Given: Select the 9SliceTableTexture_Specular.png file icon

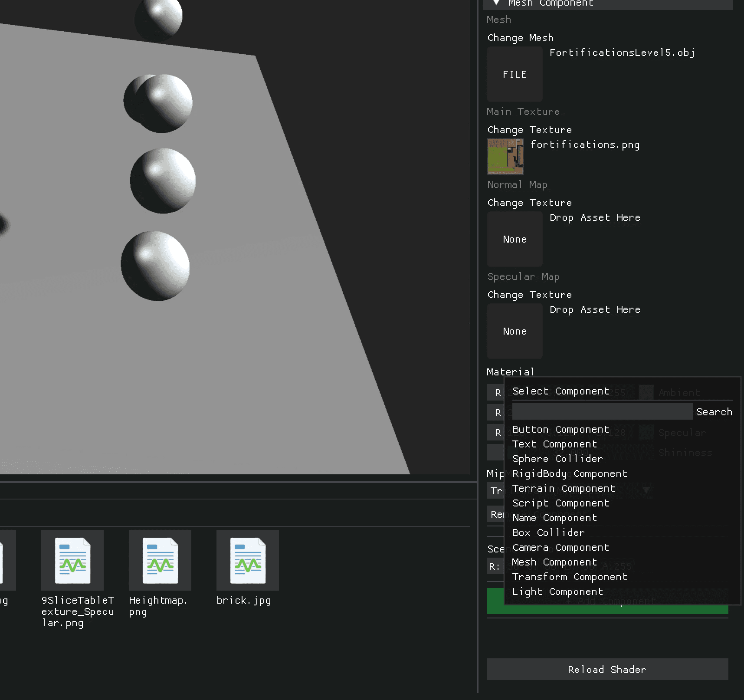Looking at the screenshot, I should (72, 560).
